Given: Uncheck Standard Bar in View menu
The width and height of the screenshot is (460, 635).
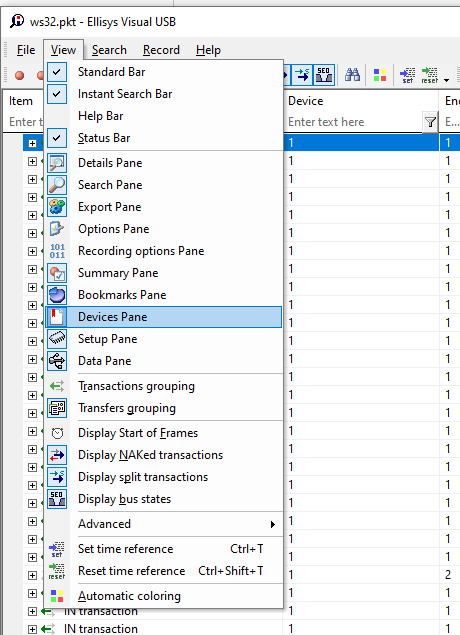Looking at the screenshot, I should coord(164,72).
